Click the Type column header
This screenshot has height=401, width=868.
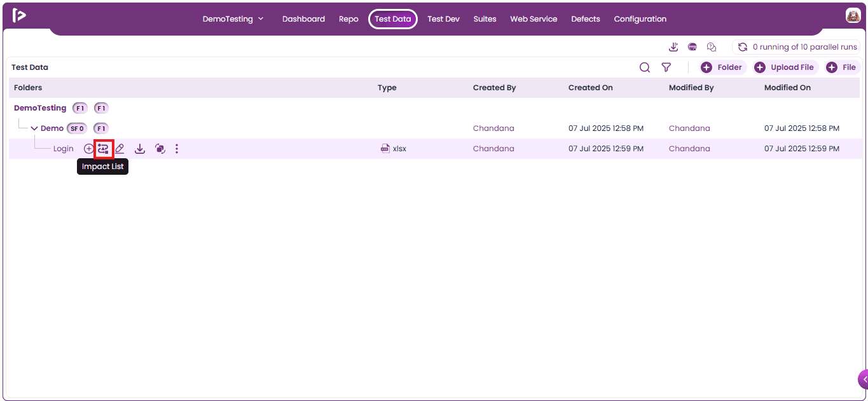[387, 88]
